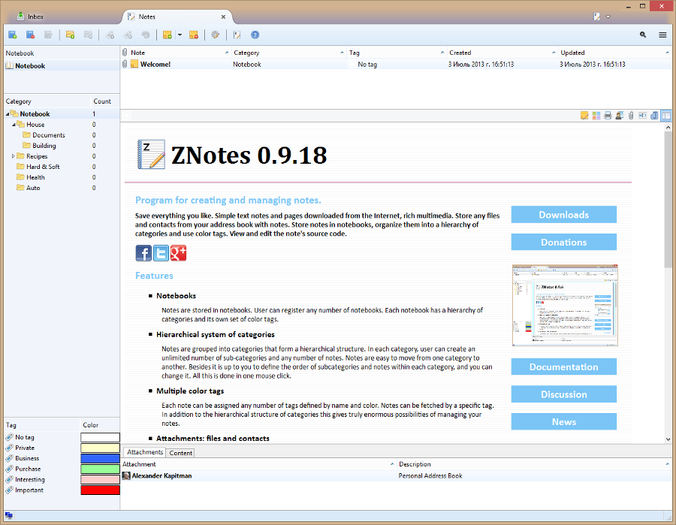Select the Welcome! note row
Image resolution: width=676 pixels, height=525 pixels.
396,64
